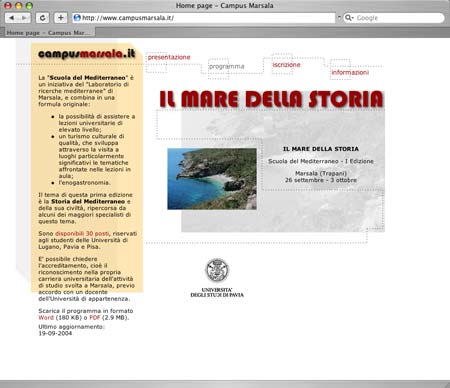Download the programme via the Word link

click(46, 318)
